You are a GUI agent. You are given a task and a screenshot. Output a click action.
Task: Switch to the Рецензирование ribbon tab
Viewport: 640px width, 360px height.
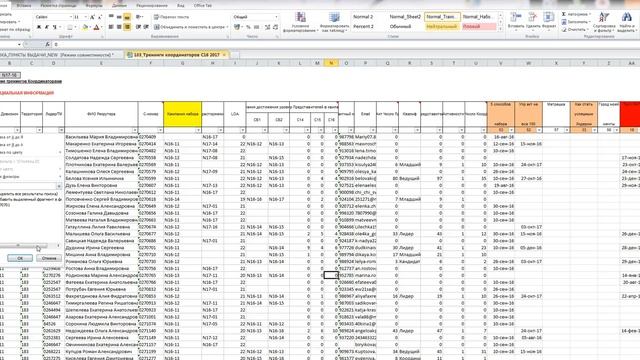152,6
